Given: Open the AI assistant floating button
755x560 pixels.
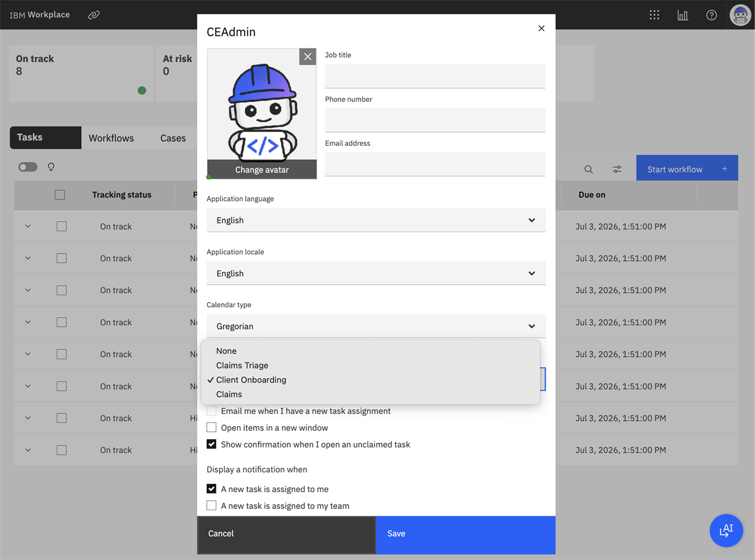Looking at the screenshot, I should (x=726, y=530).
